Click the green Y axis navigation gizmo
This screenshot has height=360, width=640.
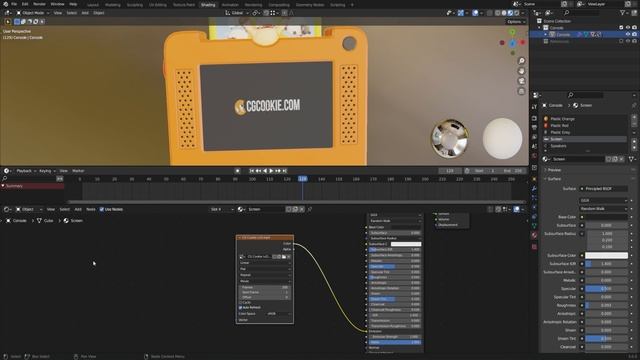(x=512, y=32)
